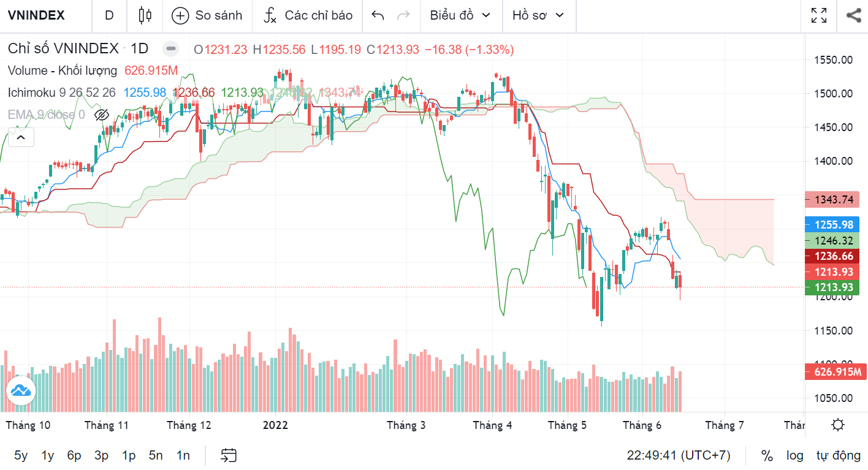
Task: Click the 1246.32 price label
Action: click(x=834, y=241)
